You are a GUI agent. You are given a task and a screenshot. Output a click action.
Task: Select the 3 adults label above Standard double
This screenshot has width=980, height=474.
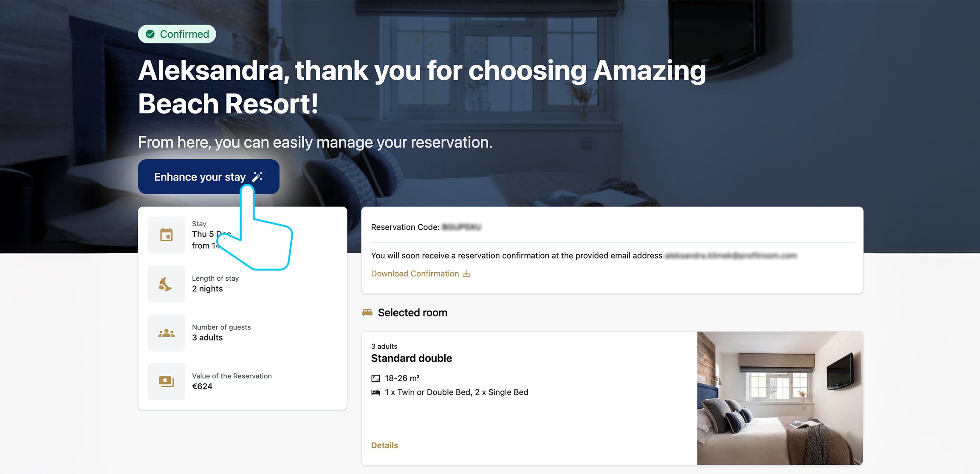384,346
